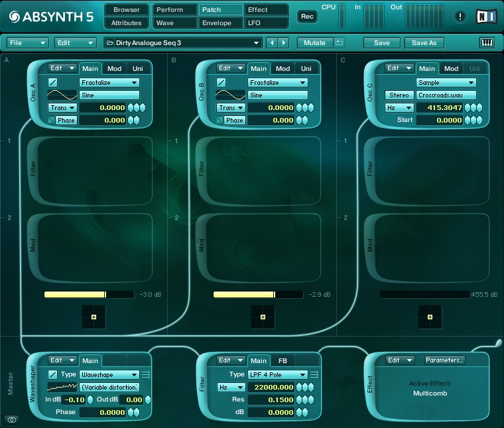Screen dimensions: 504x428
Task: Click Osc C 415.3047 frequency field
Action: (x=440, y=107)
